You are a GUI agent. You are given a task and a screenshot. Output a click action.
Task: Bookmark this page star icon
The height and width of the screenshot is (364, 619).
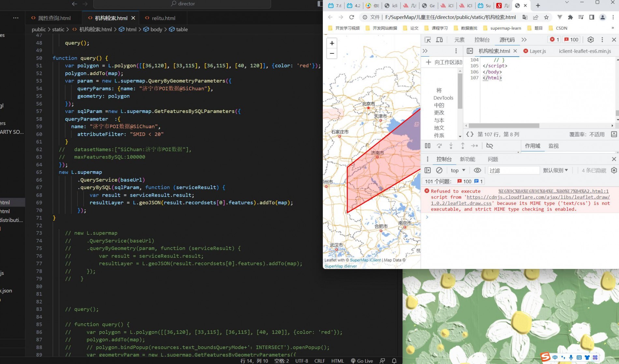[x=546, y=17]
